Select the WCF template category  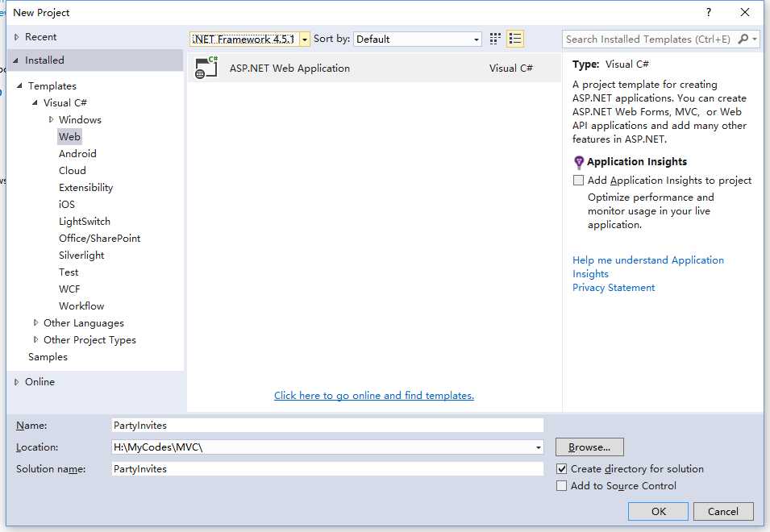(69, 289)
